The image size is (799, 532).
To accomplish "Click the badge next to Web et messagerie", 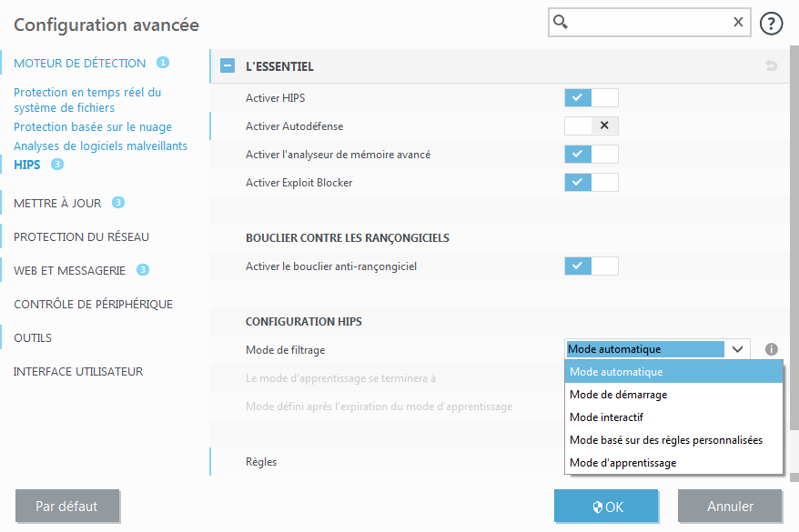I will coord(143,270).
